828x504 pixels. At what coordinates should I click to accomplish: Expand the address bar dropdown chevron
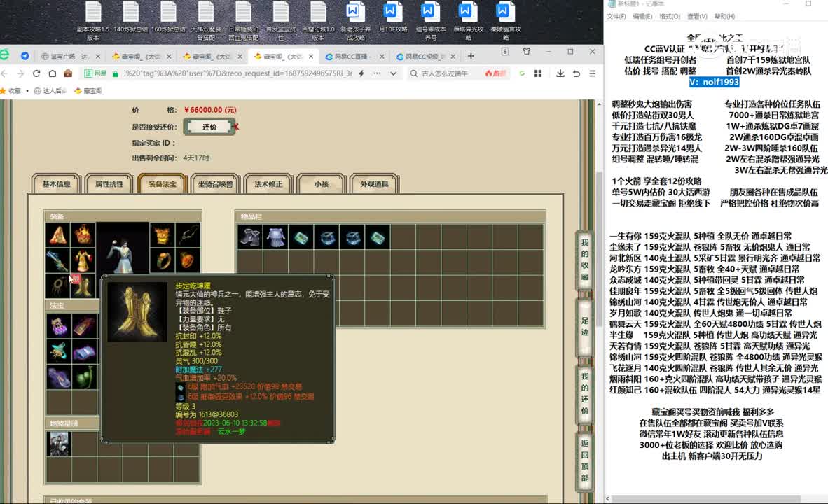394,73
